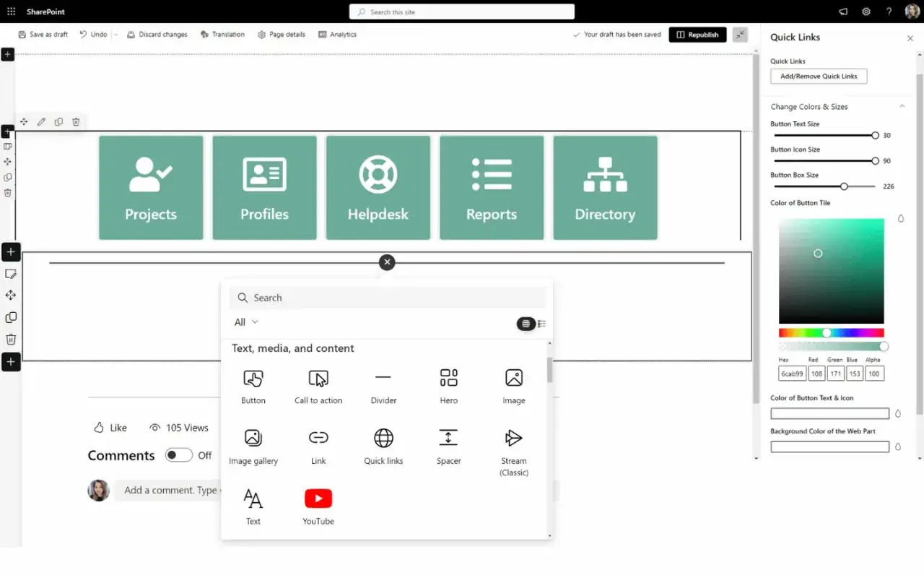Open Page details
The height and width of the screenshot is (578, 924).
(x=281, y=35)
